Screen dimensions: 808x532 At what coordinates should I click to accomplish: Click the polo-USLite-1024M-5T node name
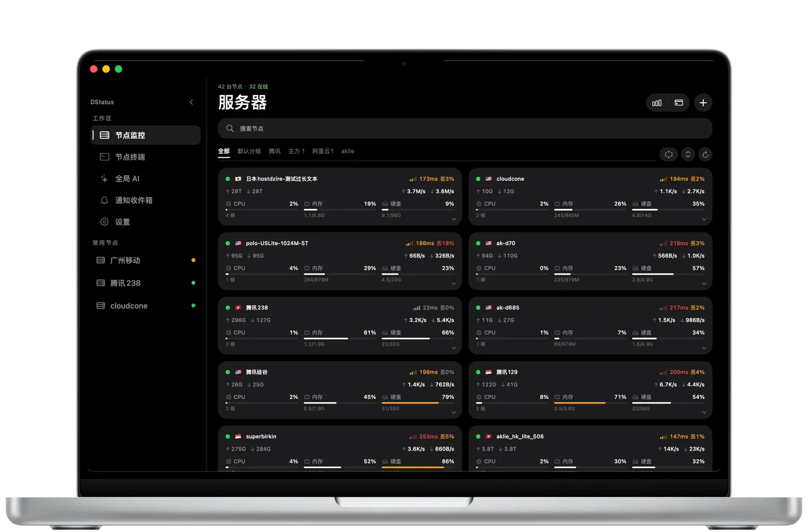click(277, 244)
